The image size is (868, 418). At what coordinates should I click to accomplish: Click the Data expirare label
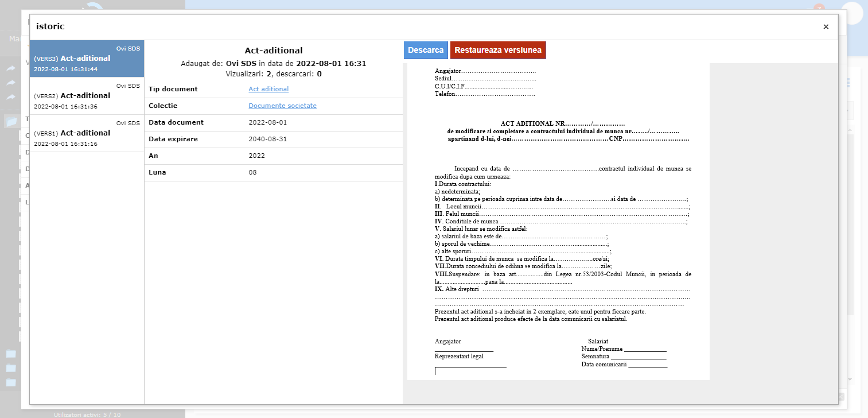[173, 139]
